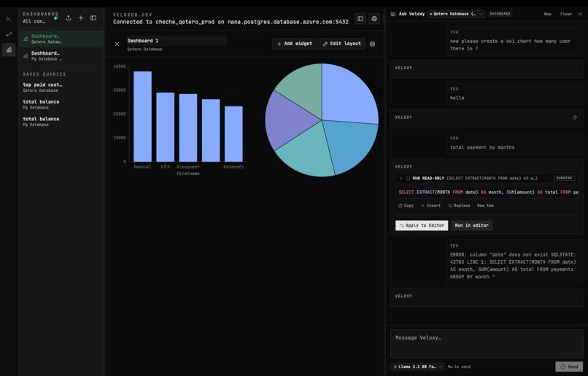
Task: Close Dashboard 1 with the X icon
Action: (117, 44)
